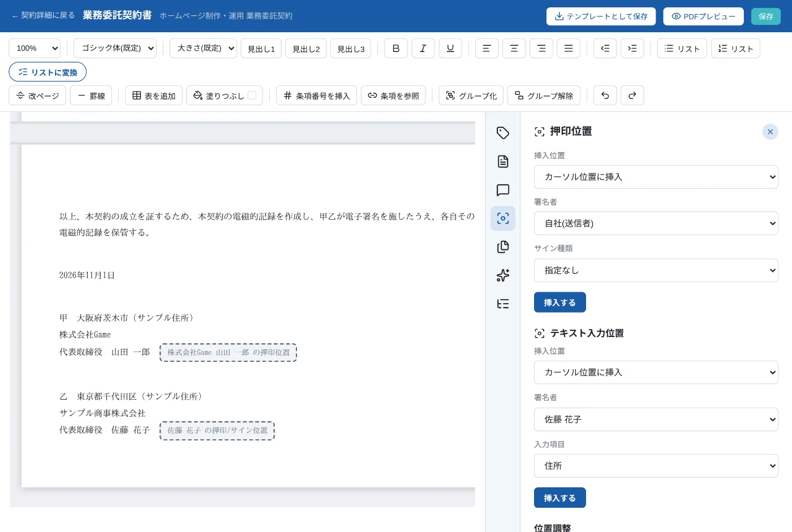792x532 pixels.
Task: Open tag panel in sidebar
Action: tap(503, 133)
